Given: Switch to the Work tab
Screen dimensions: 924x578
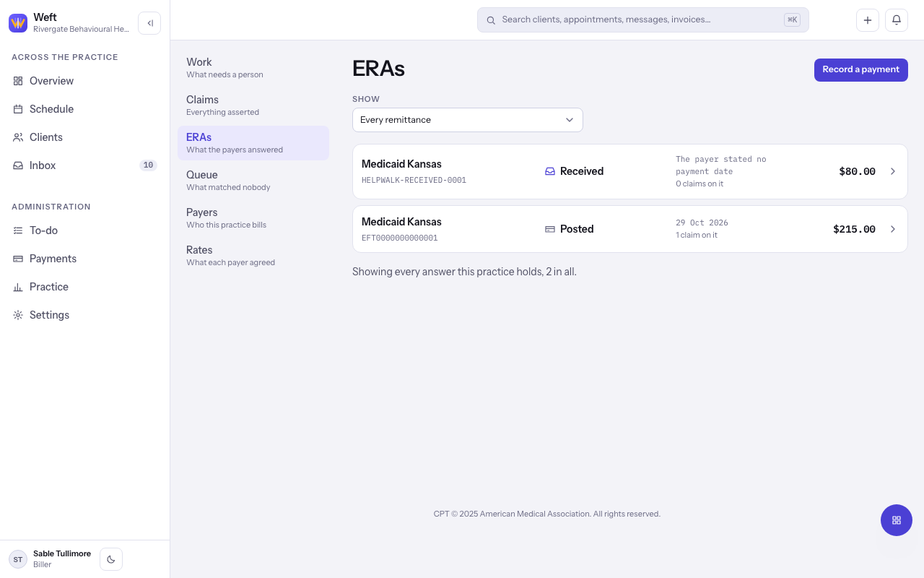Looking at the screenshot, I should tap(253, 68).
